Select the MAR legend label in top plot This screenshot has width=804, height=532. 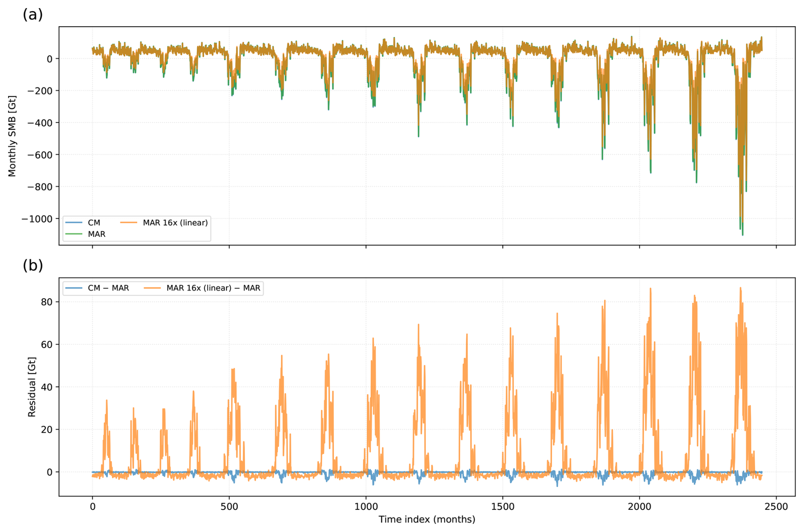pyautogui.click(x=96, y=234)
